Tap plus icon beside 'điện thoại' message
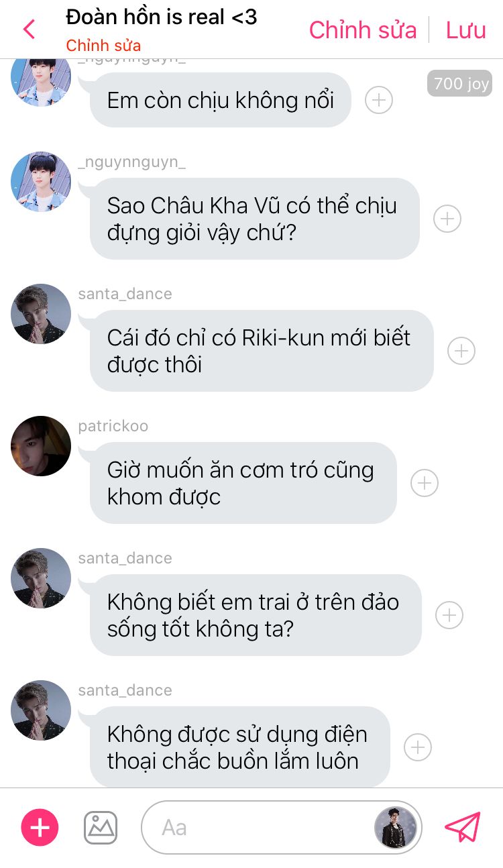The height and width of the screenshot is (868, 503). coord(418,747)
